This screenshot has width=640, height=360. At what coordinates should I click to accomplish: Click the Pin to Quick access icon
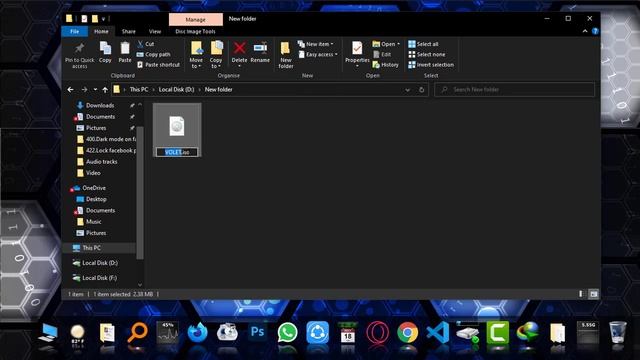pos(80,48)
